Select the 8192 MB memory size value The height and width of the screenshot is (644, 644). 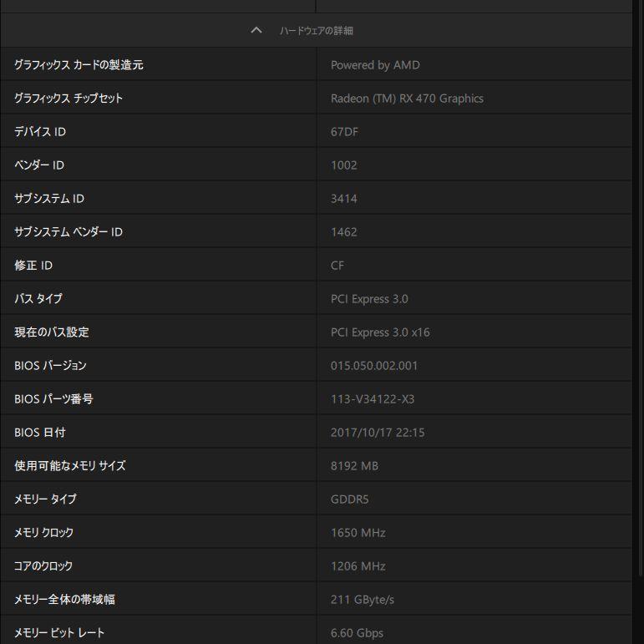[354, 466]
